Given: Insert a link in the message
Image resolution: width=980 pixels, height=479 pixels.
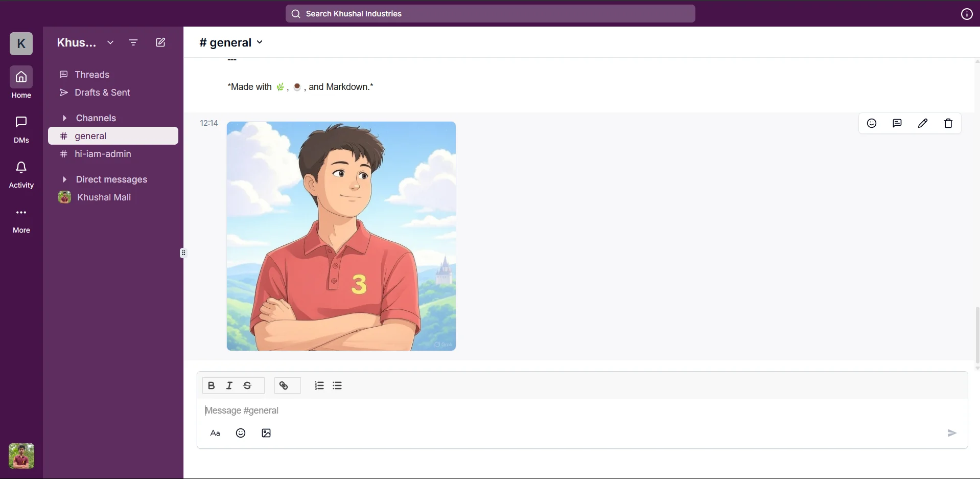Looking at the screenshot, I should (x=285, y=386).
